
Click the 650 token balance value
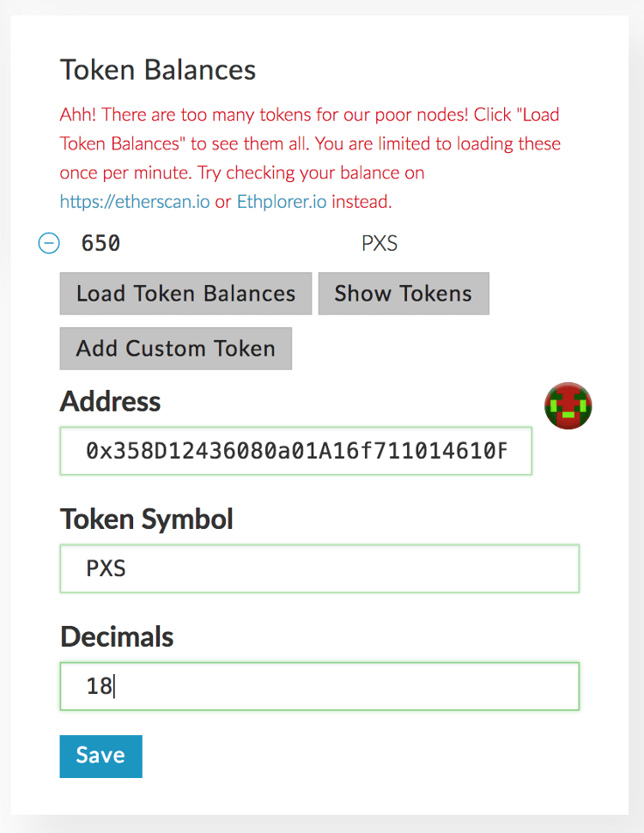click(101, 244)
